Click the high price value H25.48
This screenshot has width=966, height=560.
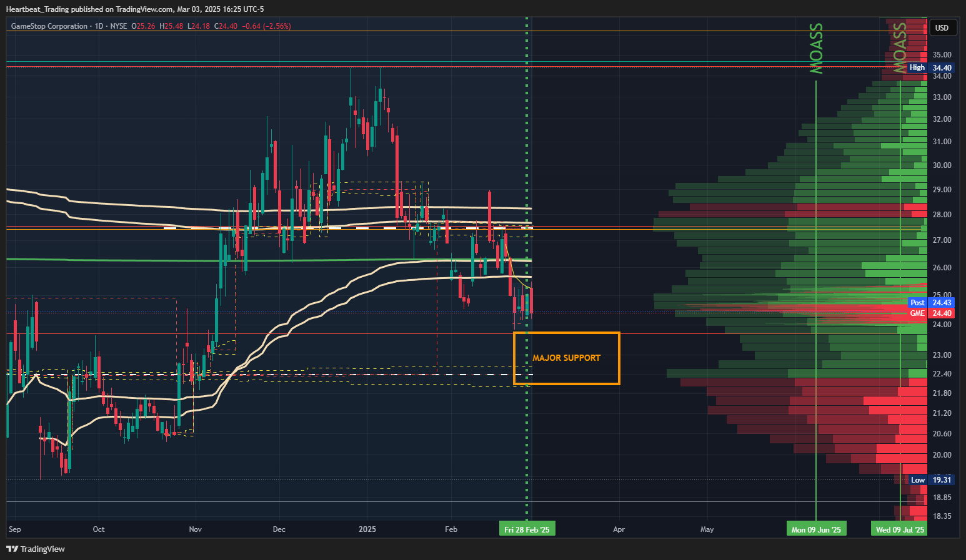171,26
